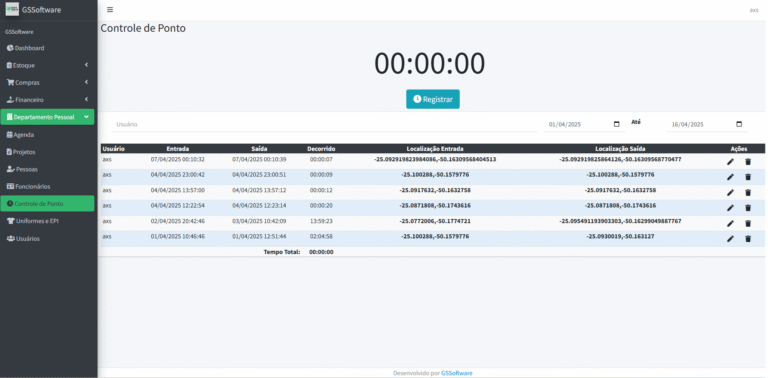Click the GSSoftware brand title
This screenshot has height=378, width=768.
click(41, 10)
